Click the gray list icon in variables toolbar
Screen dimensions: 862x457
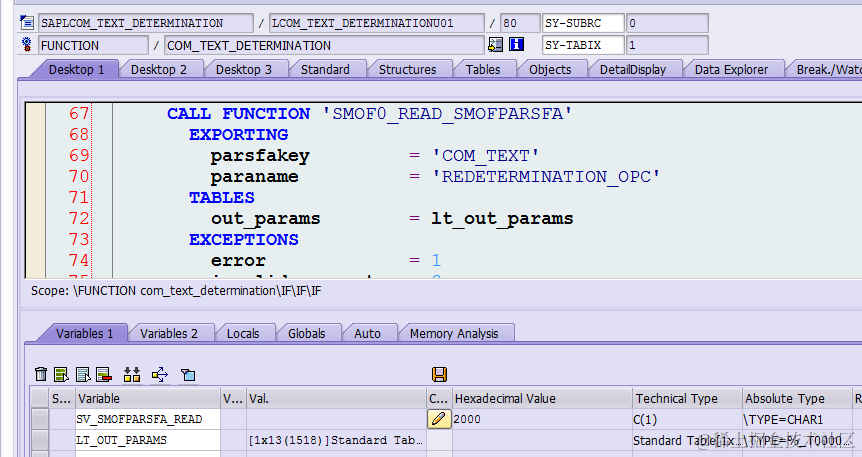[x=82, y=375]
